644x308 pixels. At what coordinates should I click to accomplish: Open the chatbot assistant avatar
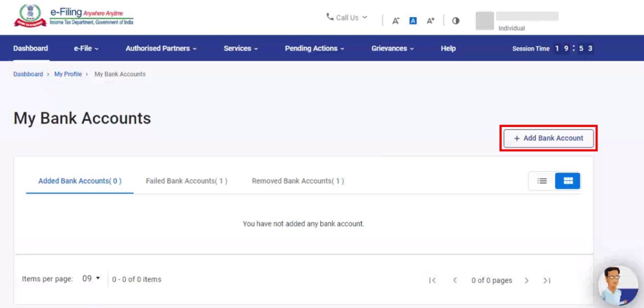point(618,285)
